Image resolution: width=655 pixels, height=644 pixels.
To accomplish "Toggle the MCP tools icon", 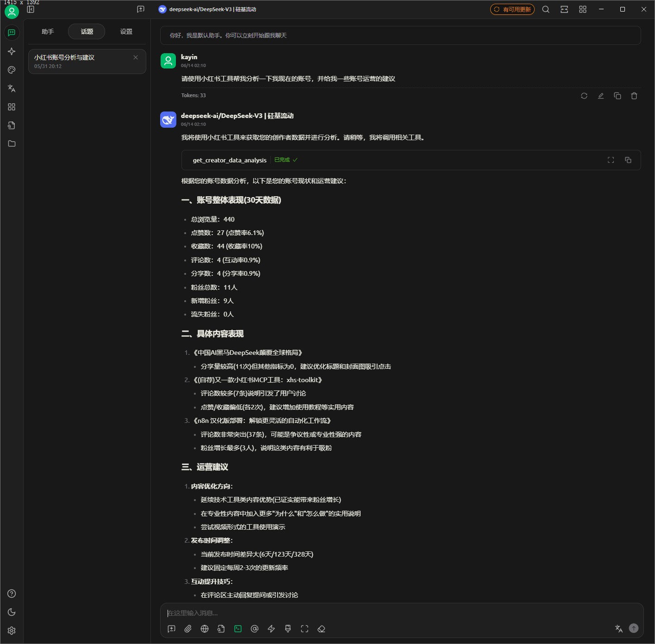I will click(x=238, y=629).
